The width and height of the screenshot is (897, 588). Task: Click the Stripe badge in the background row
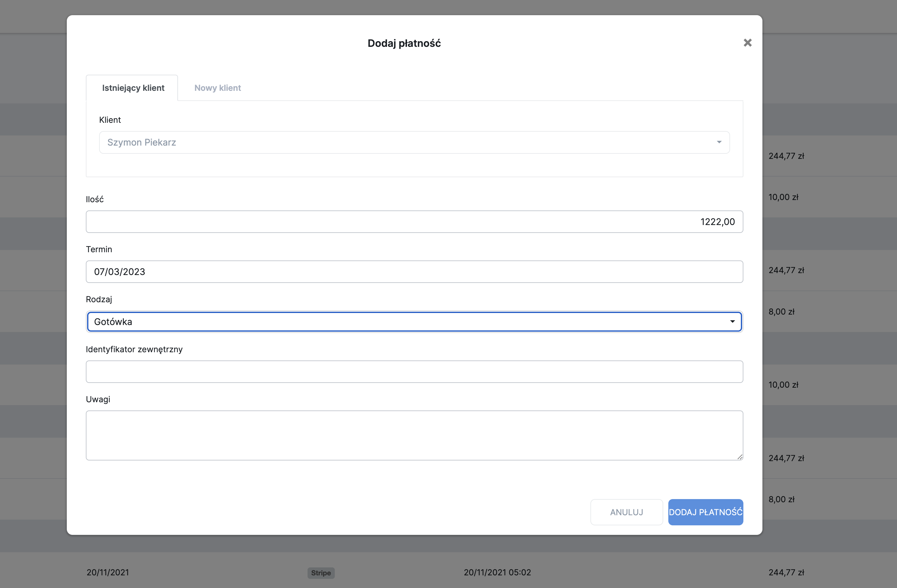321,573
